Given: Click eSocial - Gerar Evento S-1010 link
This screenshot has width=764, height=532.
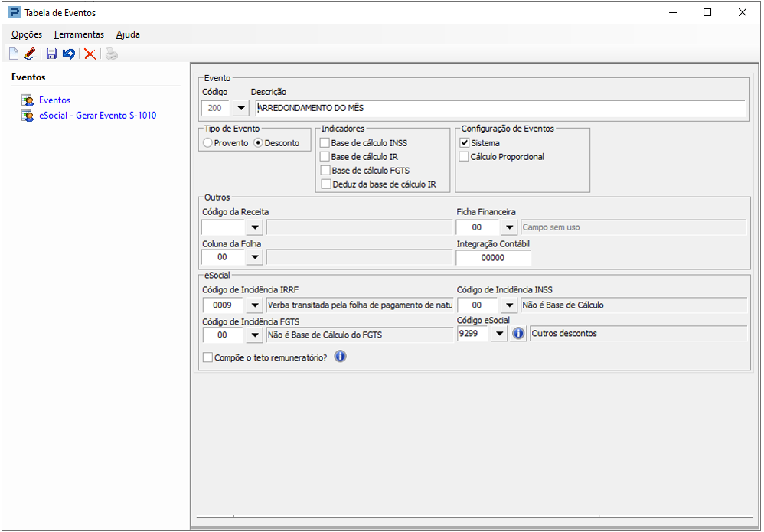Looking at the screenshot, I should click(97, 116).
